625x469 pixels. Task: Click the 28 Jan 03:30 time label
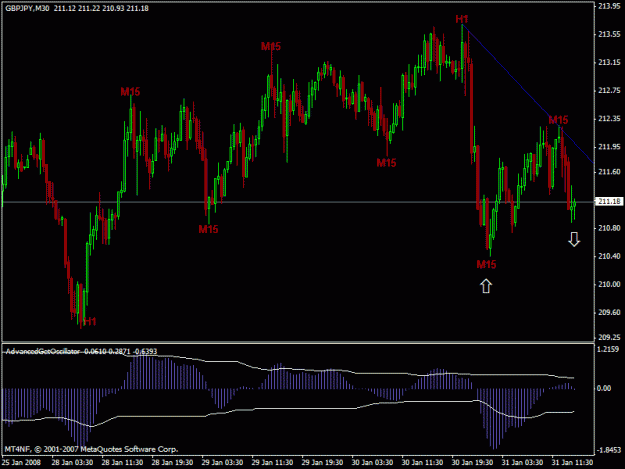[72, 462]
